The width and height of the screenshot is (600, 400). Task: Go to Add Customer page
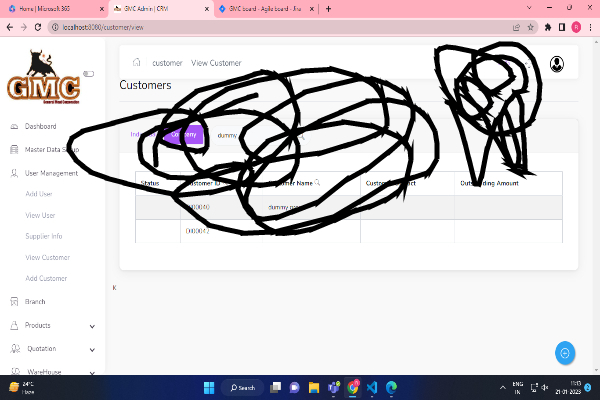pos(46,278)
